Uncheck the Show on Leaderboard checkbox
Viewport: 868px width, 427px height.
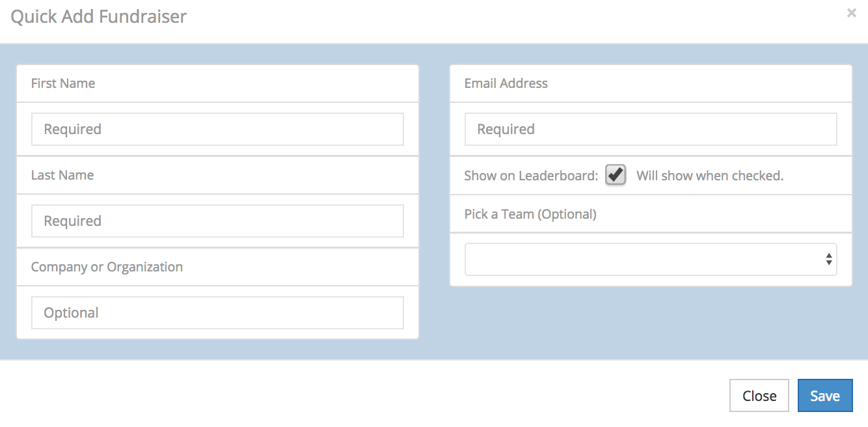pyautogui.click(x=616, y=175)
